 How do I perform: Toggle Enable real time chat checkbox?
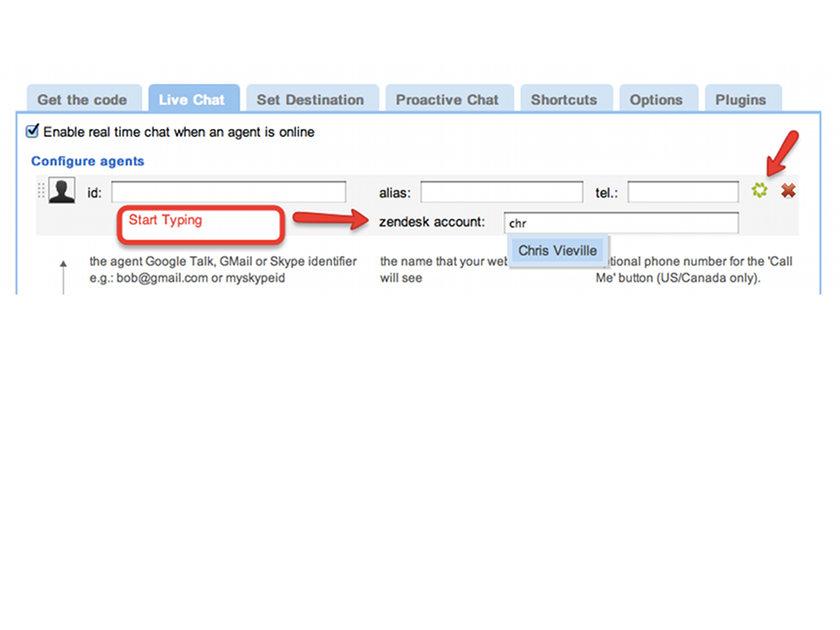pyautogui.click(x=33, y=131)
